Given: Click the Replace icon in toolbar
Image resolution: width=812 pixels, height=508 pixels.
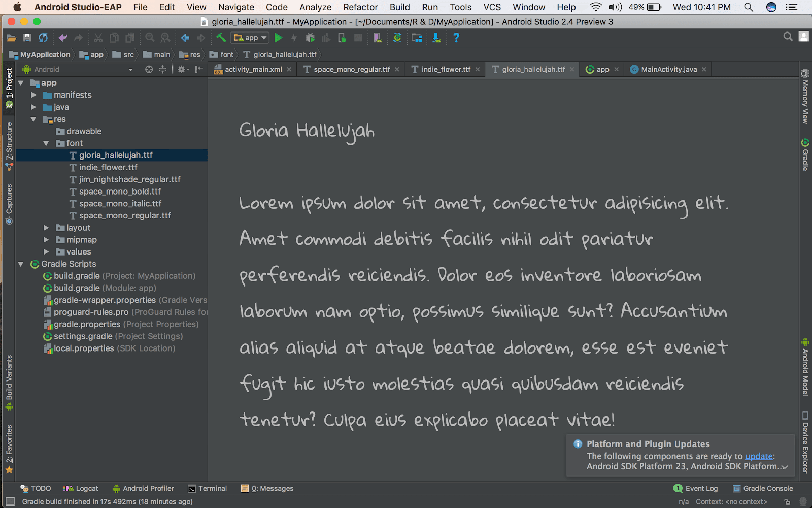Looking at the screenshot, I should click(165, 38).
